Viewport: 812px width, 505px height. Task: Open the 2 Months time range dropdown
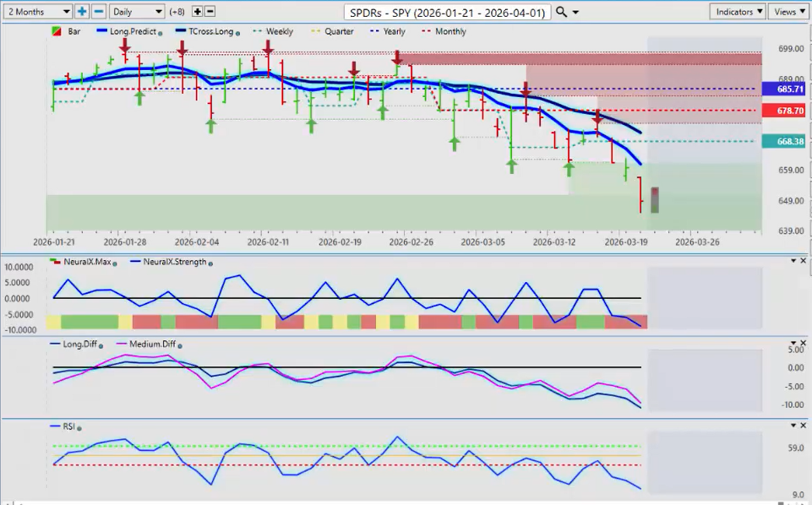37,12
